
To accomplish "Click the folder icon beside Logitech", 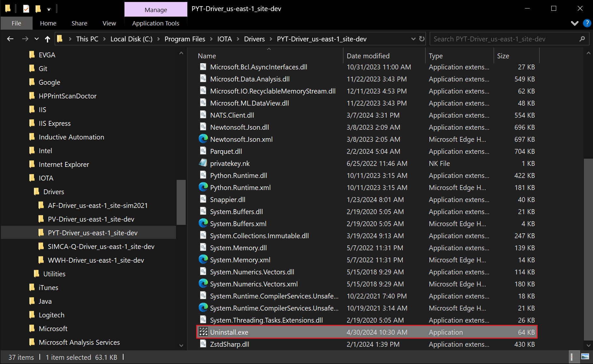I will pyautogui.click(x=32, y=315).
